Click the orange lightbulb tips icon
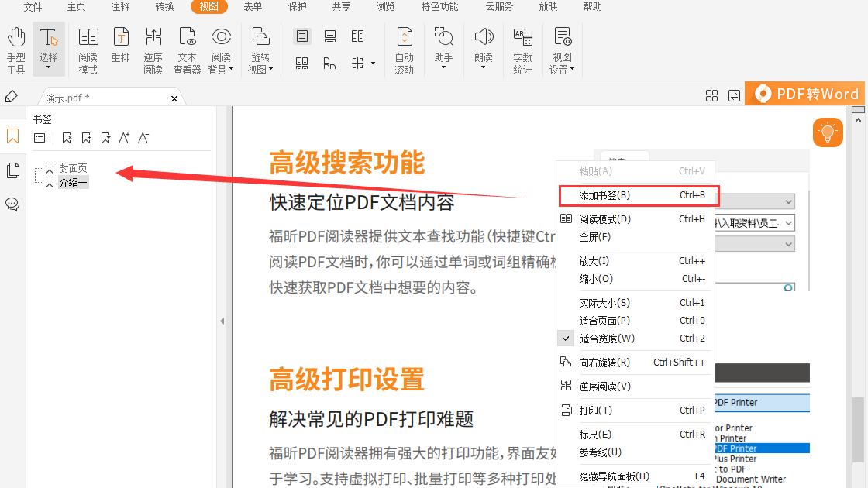 [x=828, y=132]
